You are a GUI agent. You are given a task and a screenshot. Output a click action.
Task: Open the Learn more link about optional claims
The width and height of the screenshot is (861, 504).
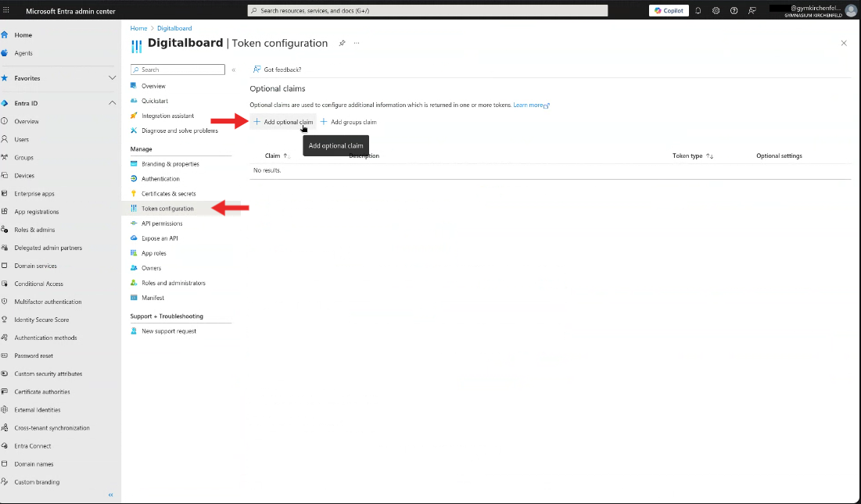click(x=529, y=104)
